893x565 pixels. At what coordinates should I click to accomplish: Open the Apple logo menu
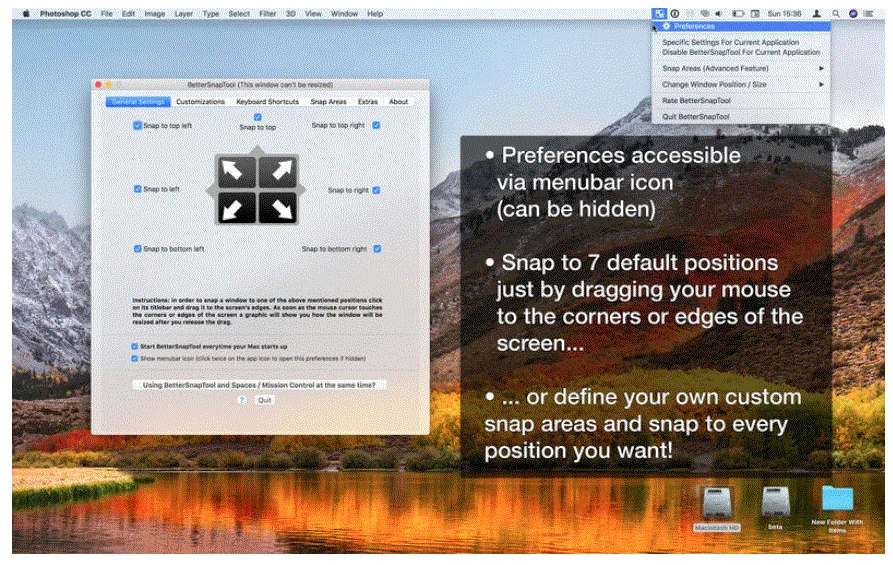coord(26,13)
